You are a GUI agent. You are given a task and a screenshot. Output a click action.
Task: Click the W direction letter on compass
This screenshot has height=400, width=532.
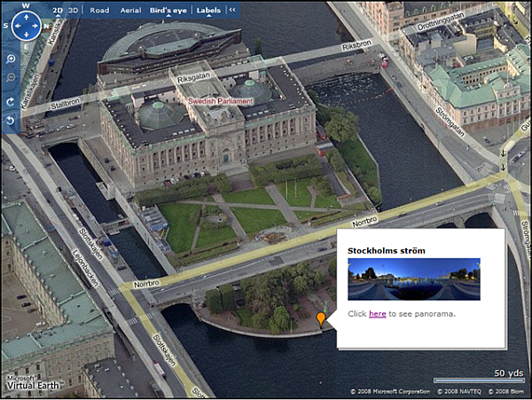coord(26,5)
